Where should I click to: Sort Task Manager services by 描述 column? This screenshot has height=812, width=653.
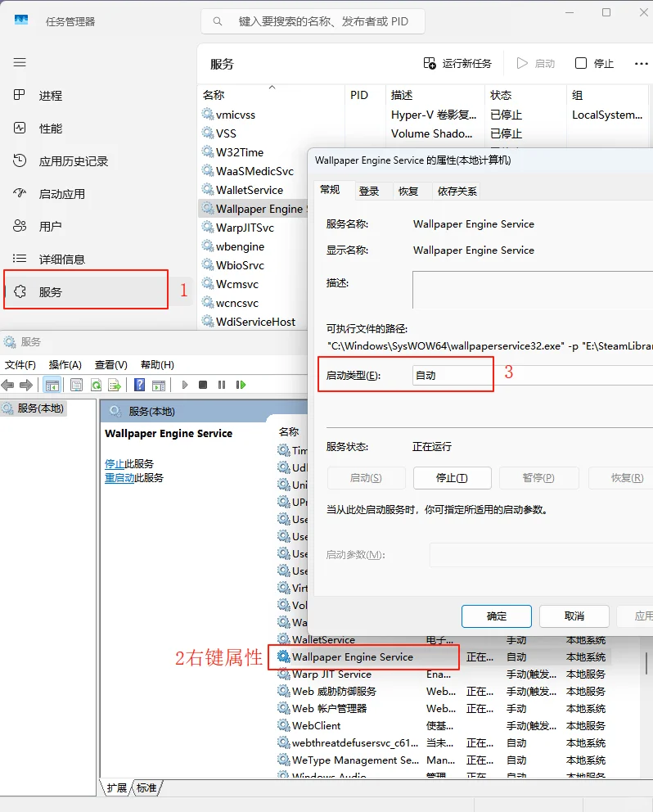click(402, 95)
